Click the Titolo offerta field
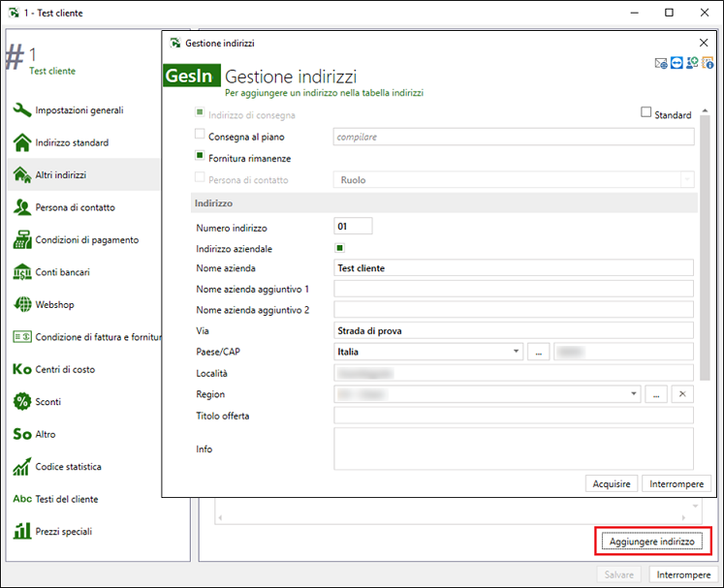724x588 pixels. click(514, 416)
